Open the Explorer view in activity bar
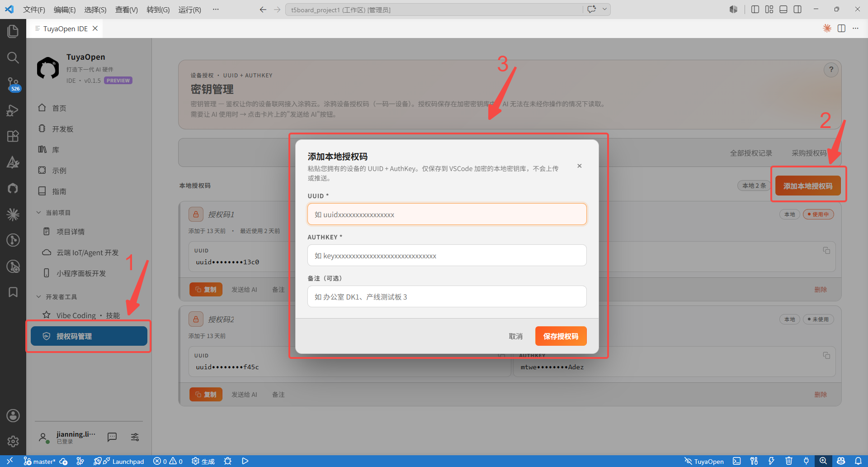 [13, 31]
